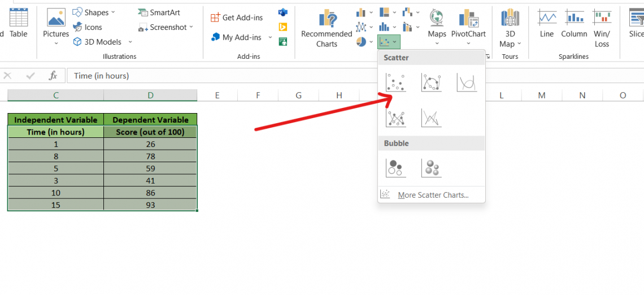Select Scatter with Straight Lines and Markers
Screen dimensions: 644x295
(x=395, y=118)
